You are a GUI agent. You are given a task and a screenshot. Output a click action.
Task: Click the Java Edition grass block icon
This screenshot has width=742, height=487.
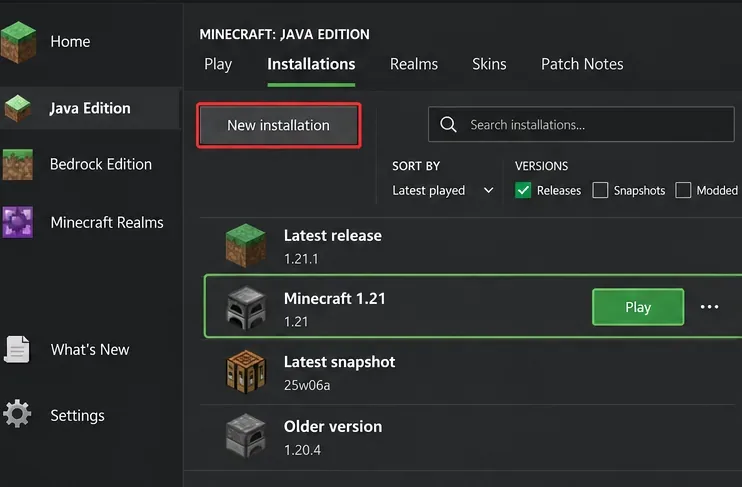[x=18, y=108]
